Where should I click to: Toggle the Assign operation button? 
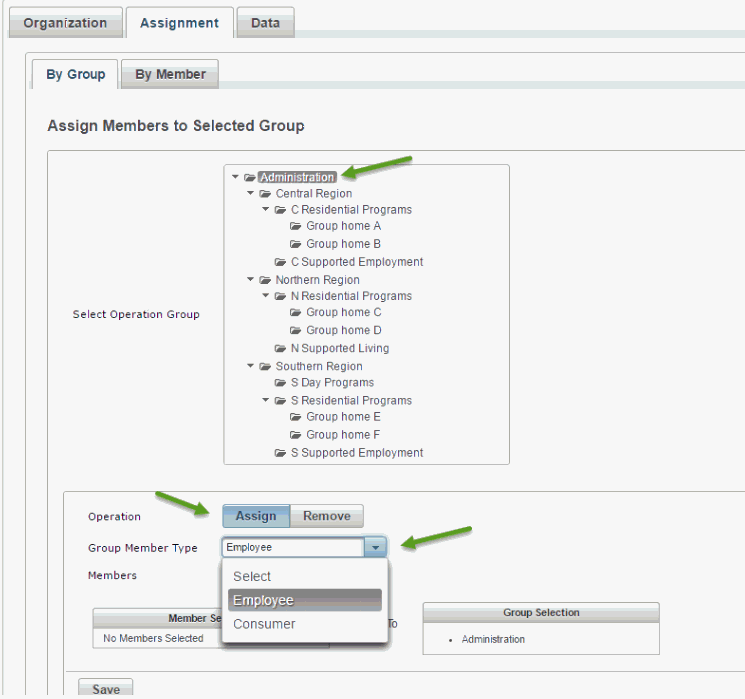click(256, 516)
